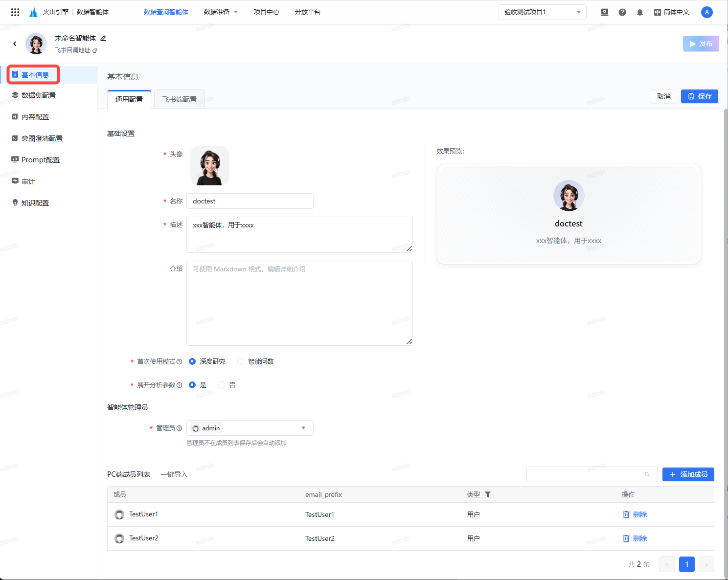Image resolution: width=728 pixels, height=580 pixels.
Task: Select the 智能问数 radio option
Action: click(x=241, y=361)
